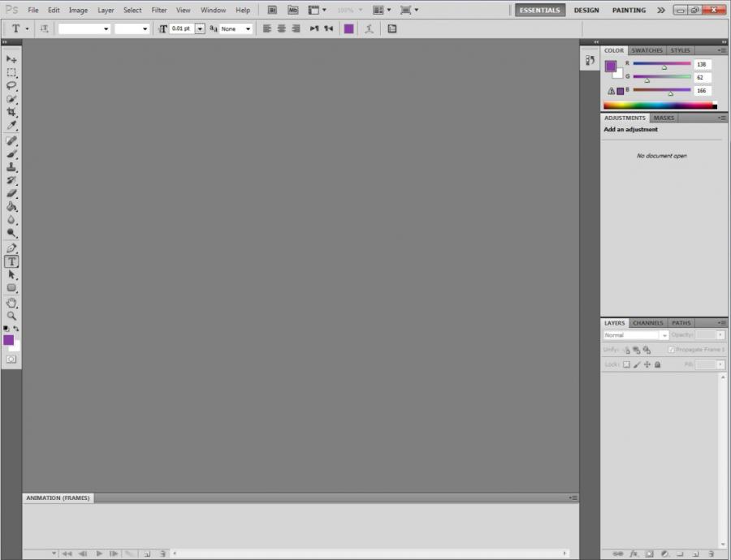The image size is (731, 560).
Task: Open the Filter menu
Action: (159, 10)
